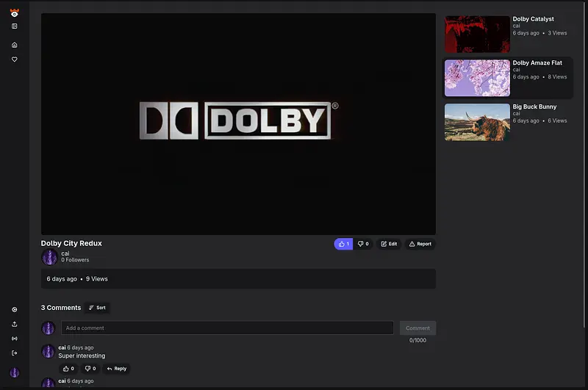Go to Home via the house icon

(x=14, y=45)
